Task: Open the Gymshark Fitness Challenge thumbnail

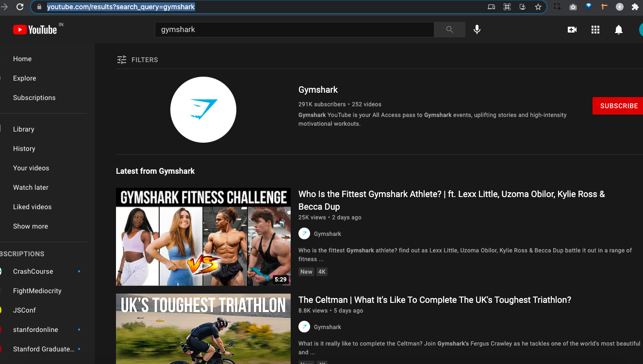Action: tap(203, 237)
